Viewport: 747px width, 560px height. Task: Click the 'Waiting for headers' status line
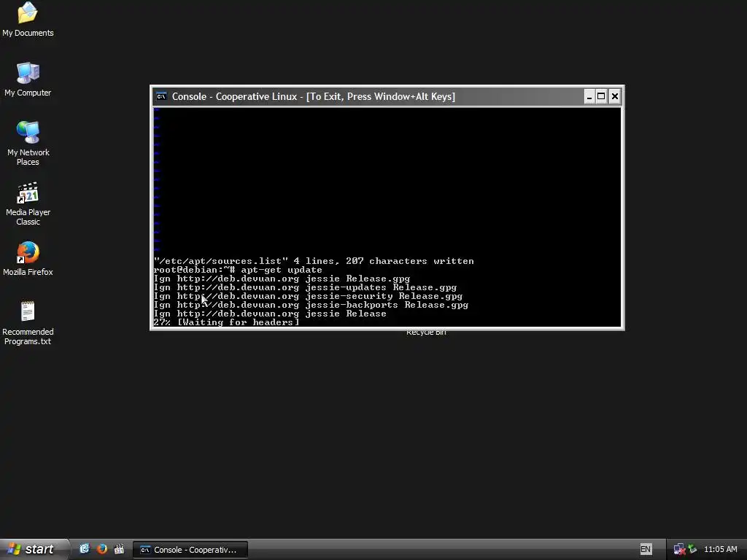226,322
